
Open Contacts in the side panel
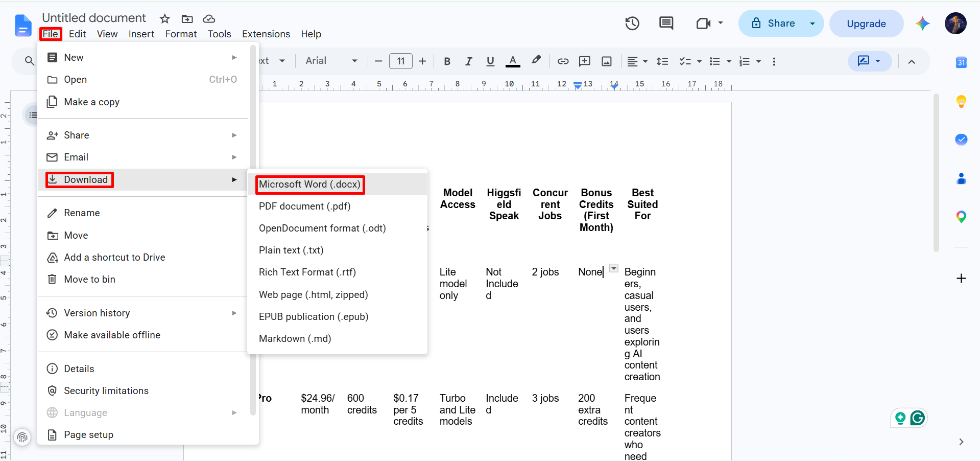point(961,178)
